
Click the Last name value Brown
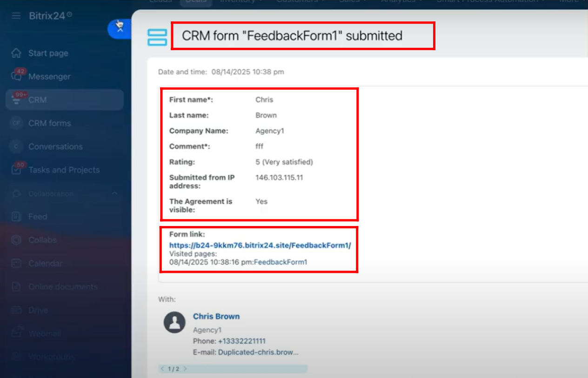click(x=266, y=115)
